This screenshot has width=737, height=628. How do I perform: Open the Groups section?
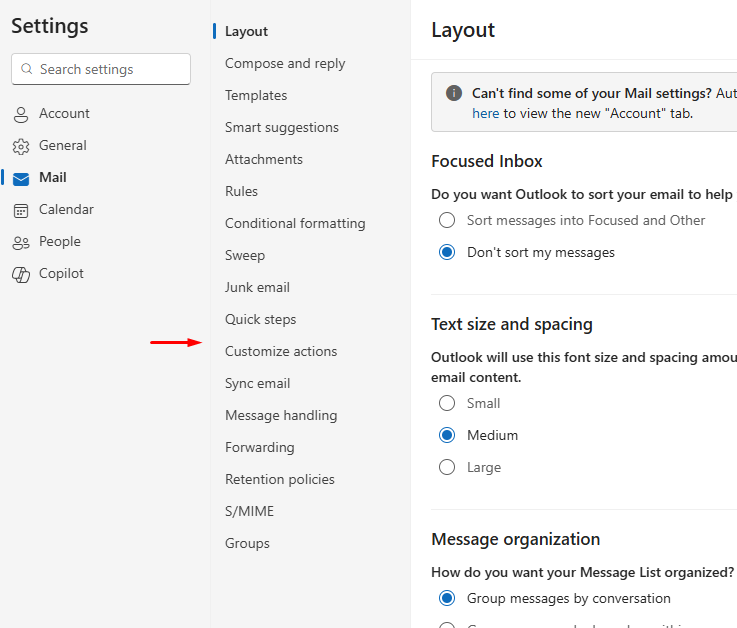coord(247,542)
